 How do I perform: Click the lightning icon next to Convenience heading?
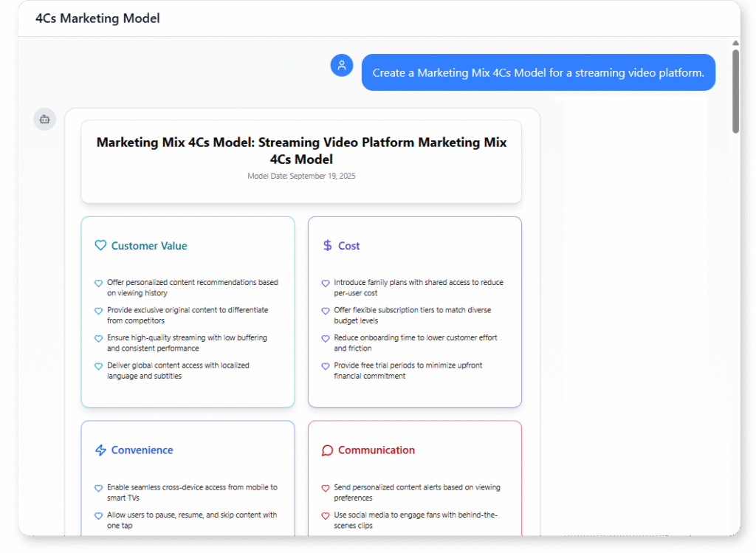click(100, 450)
